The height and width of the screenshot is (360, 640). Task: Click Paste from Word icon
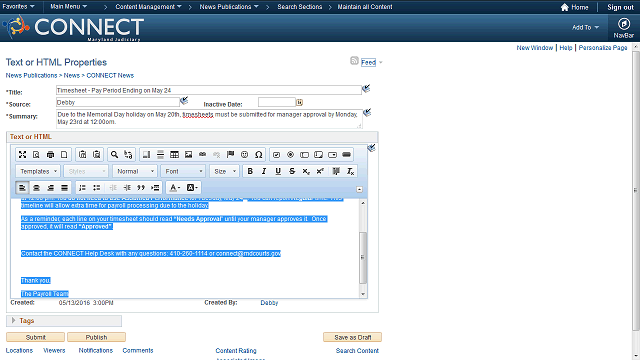point(96,155)
